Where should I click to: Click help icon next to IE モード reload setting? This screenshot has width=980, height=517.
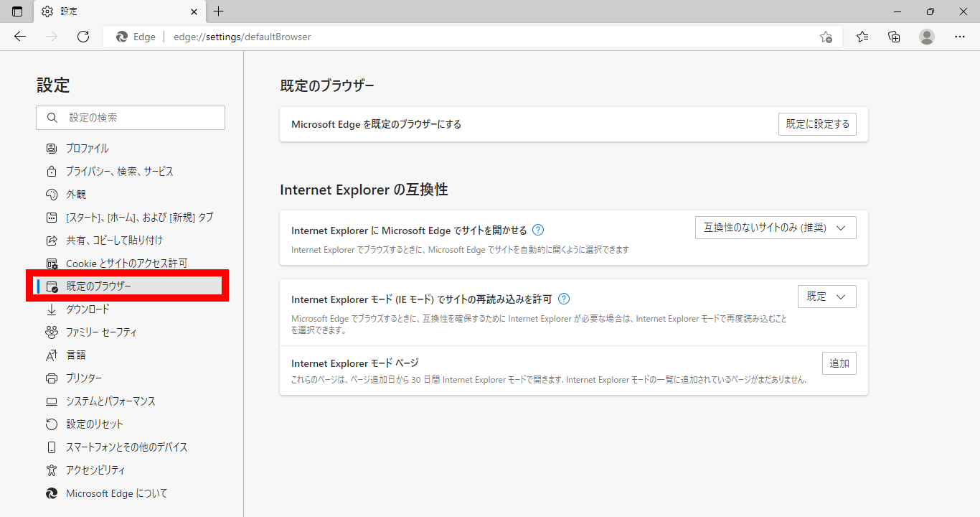(564, 299)
